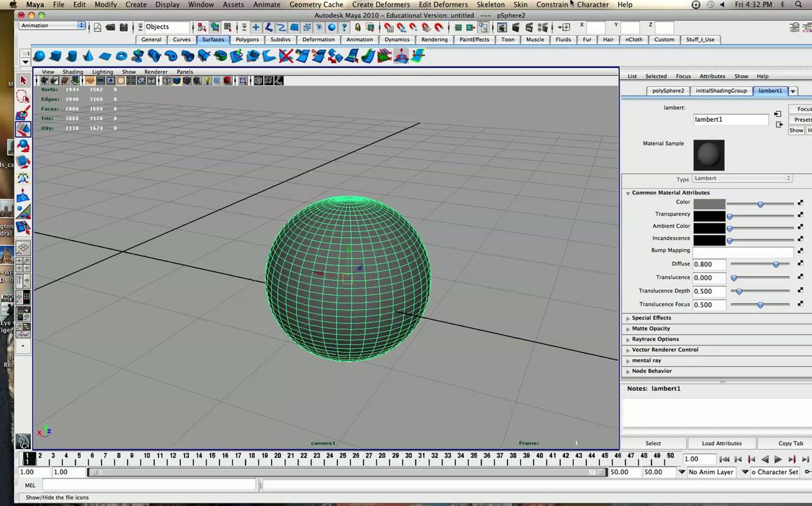
Task: Click frame 25 on the timeline
Action: coord(343,459)
